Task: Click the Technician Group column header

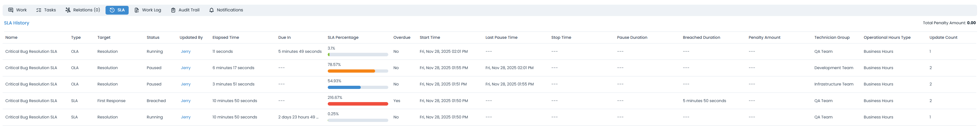Action: 832,38
